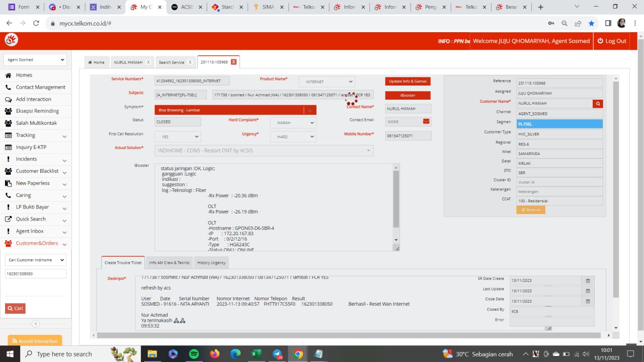Image resolution: width=644 pixels, height=362 pixels.
Task: Open Last Update calendar picker
Action: coord(588,291)
